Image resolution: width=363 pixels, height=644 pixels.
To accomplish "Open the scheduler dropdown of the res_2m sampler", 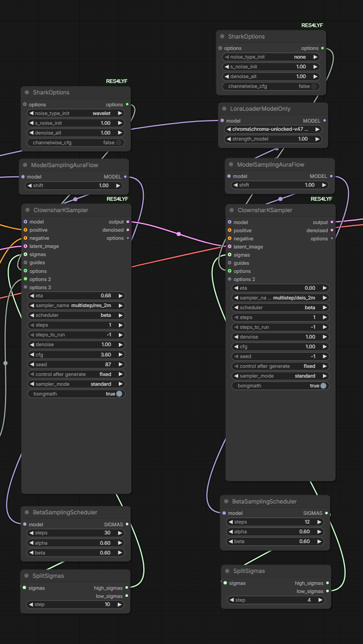I will [x=77, y=315].
